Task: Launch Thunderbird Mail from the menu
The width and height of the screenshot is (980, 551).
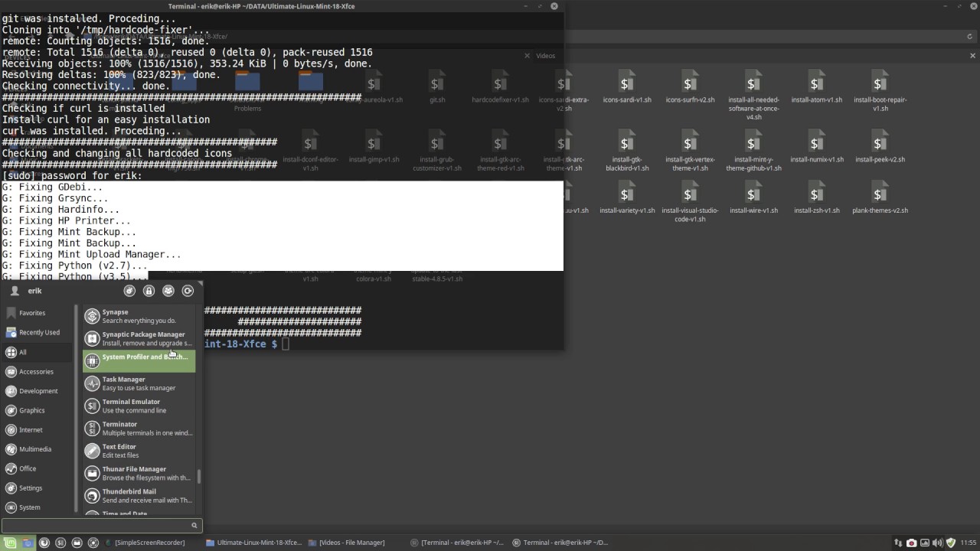Action: pos(139,496)
